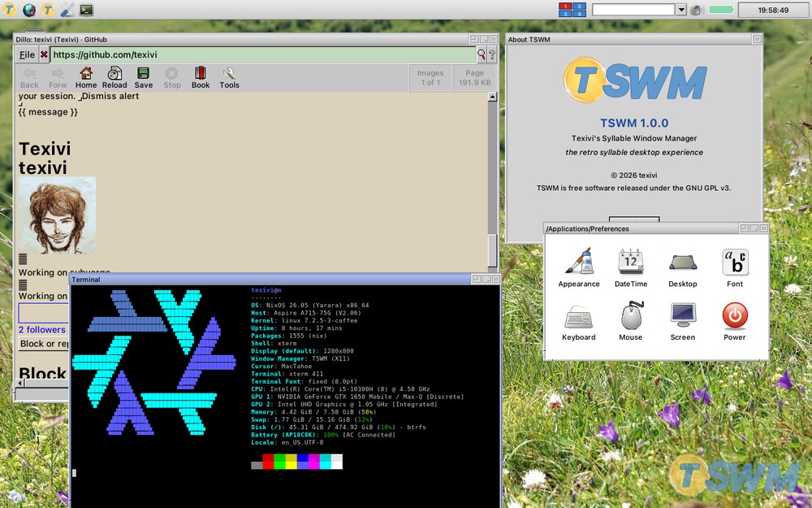Launch the terminal from the top panel
This screenshot has width=812, height=508.
tap(87, 9)
